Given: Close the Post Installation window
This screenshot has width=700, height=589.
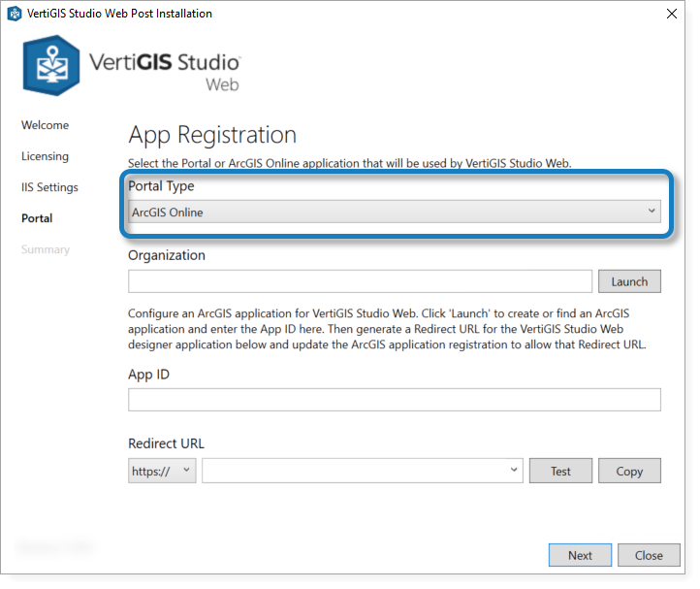Looking at the screenshot, I should (671, 14).
